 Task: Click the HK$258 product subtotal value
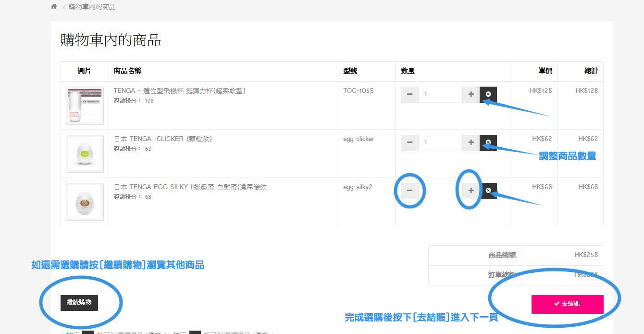tap(586, 255)
